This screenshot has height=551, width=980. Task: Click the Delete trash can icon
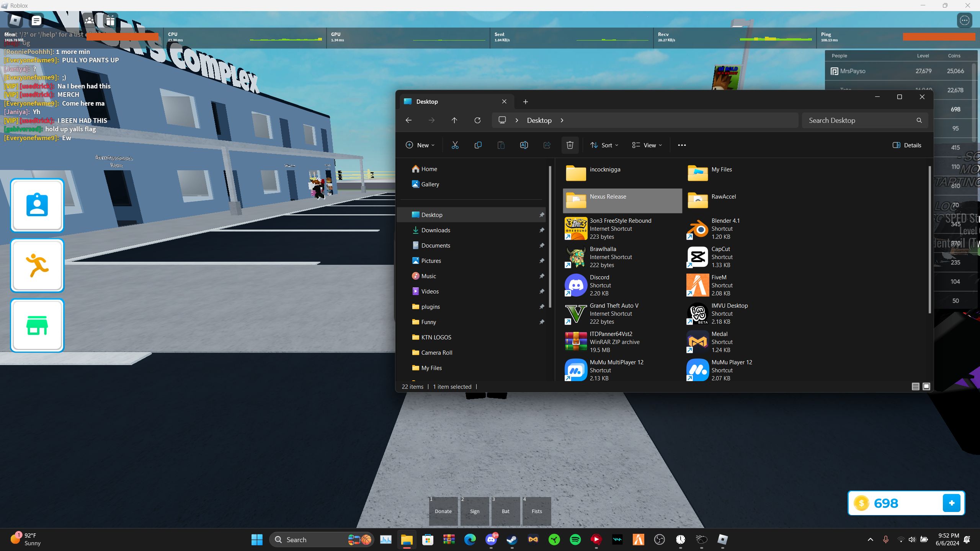(570, 145)
